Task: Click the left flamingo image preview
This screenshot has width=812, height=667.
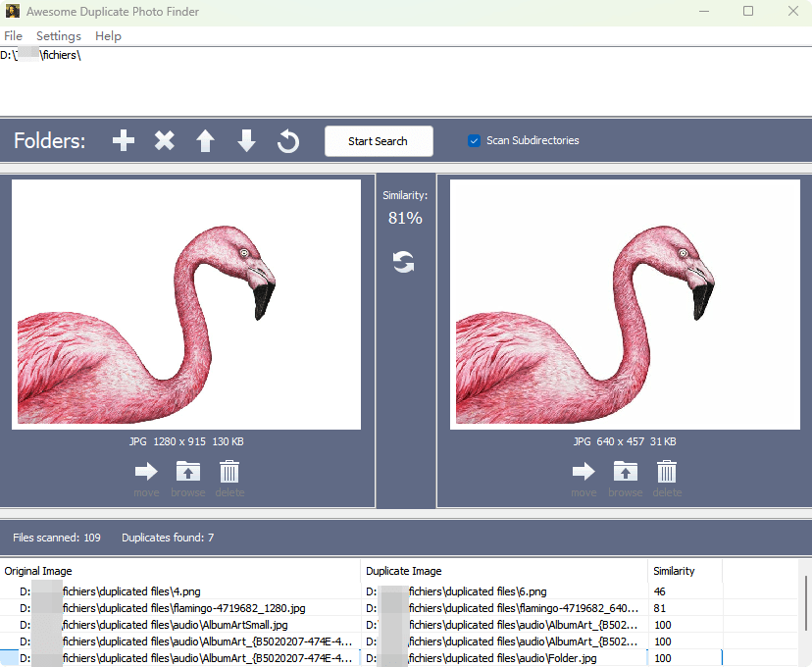Action: coord(186,304)
